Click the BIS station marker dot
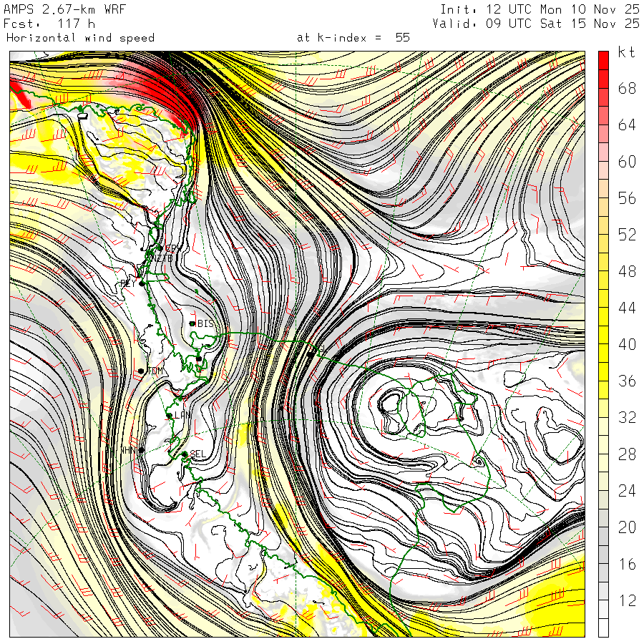The width and height of the screenshot is (644, 644). 192,323
